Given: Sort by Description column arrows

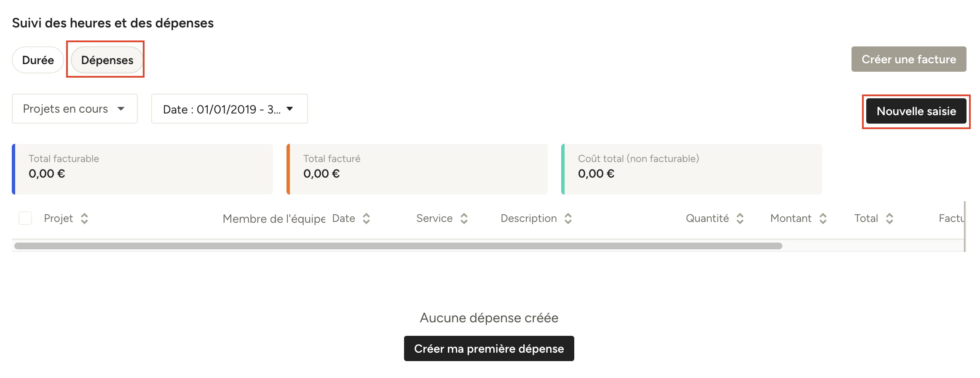Looking at the screenshot, I should tap(568, 219).
